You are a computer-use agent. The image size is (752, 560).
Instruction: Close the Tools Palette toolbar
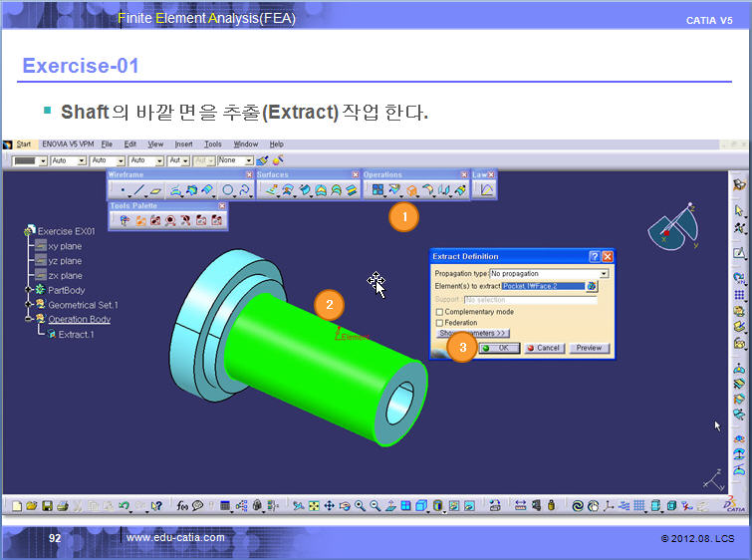222,206
